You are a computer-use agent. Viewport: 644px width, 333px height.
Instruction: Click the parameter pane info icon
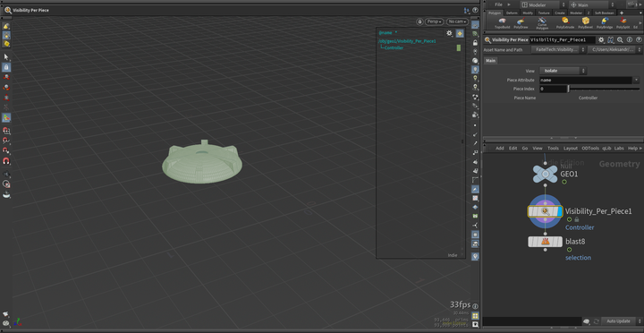click(629, 40)
